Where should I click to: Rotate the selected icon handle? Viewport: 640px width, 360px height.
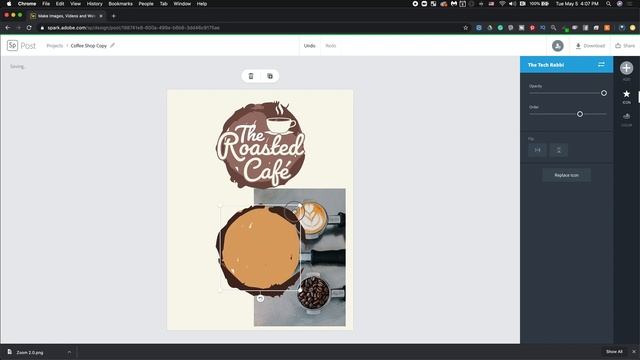click(260, 298)
